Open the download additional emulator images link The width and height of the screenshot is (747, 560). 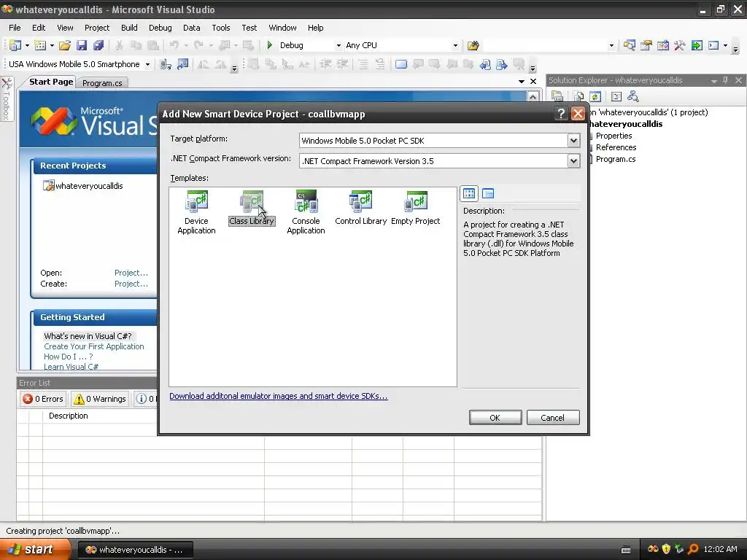[278, 396]
